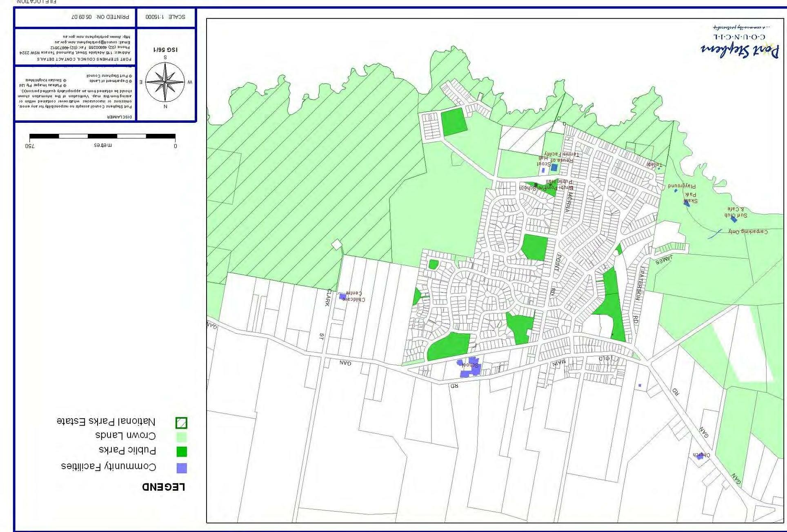Click the LEGEND heading

click(x=163, y=487)
